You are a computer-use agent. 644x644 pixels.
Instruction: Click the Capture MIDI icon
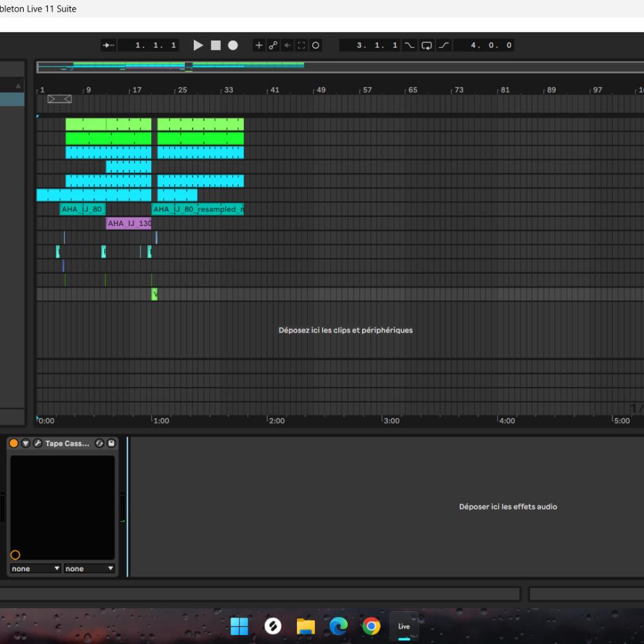coord(301,45)
